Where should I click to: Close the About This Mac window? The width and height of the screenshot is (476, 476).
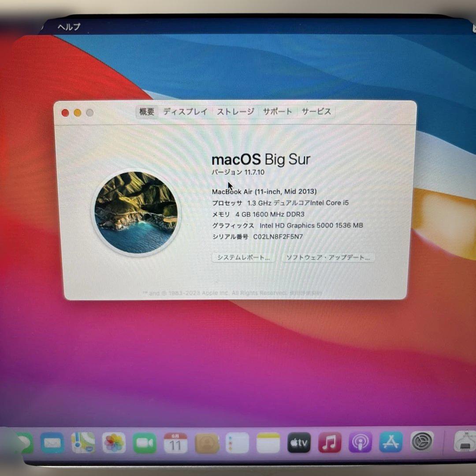click(65, 113)
